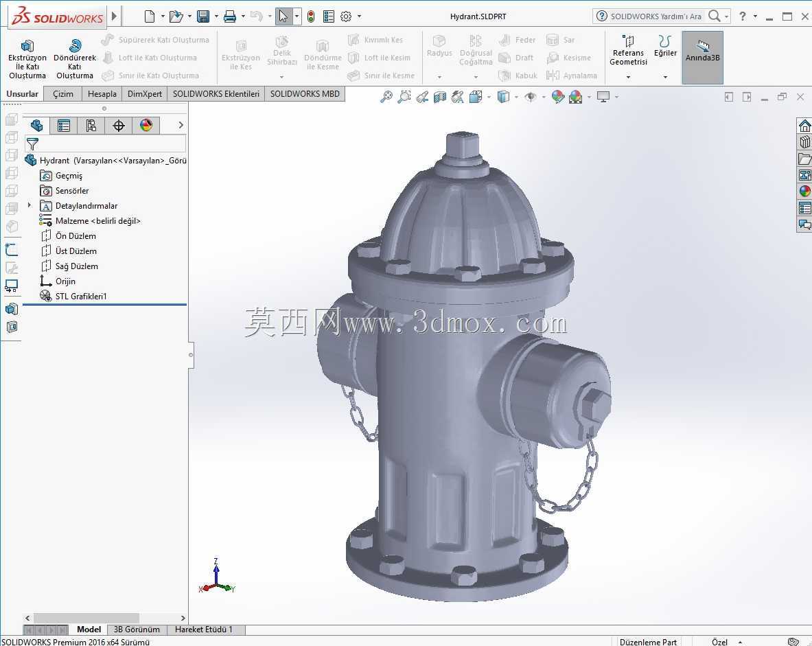This screenshot has height=646, width=812.
Task: Switch to the 3B Görünüm bottom tab
Action: click(137, 630)
